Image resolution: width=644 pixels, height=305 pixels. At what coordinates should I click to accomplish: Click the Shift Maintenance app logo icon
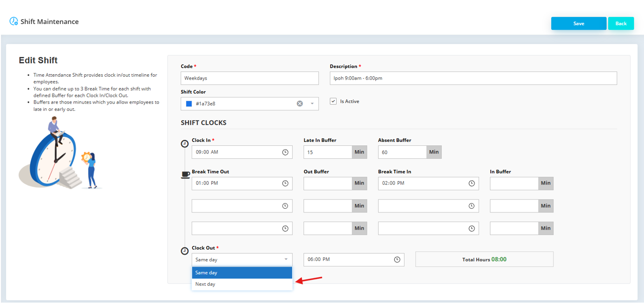[13, 21]
